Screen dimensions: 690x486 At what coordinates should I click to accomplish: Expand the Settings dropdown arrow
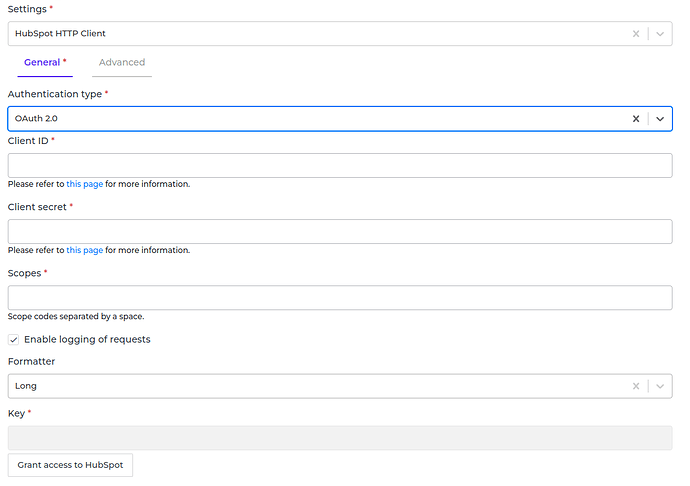point(660,34)
